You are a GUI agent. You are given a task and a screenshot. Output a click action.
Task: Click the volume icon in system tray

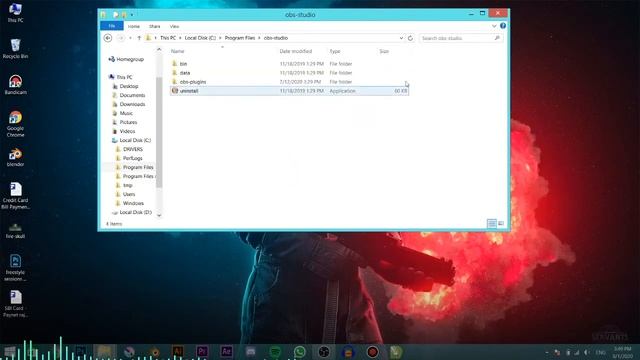click(587, 352)
